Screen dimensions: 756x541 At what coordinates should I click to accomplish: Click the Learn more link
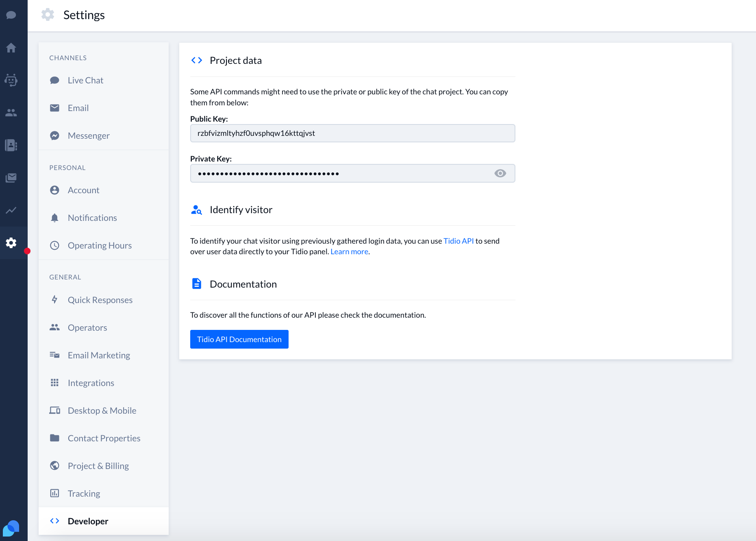[x=350, y=251]
